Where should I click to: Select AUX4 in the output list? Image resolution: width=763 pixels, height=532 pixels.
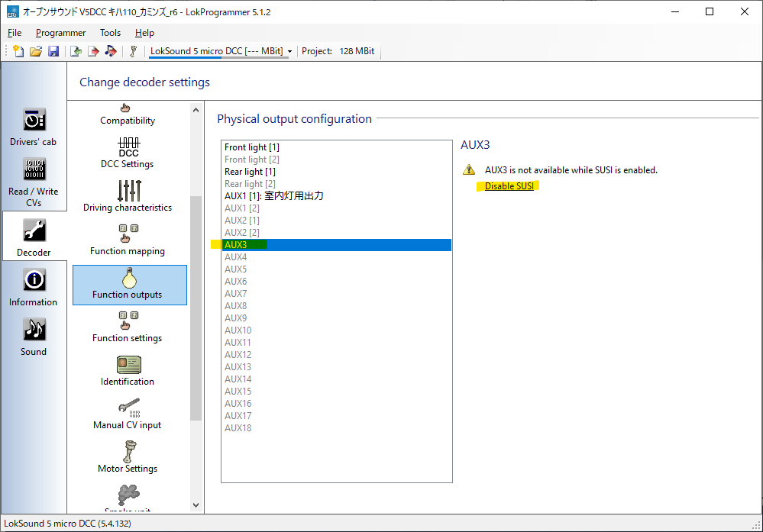(336, 257)
